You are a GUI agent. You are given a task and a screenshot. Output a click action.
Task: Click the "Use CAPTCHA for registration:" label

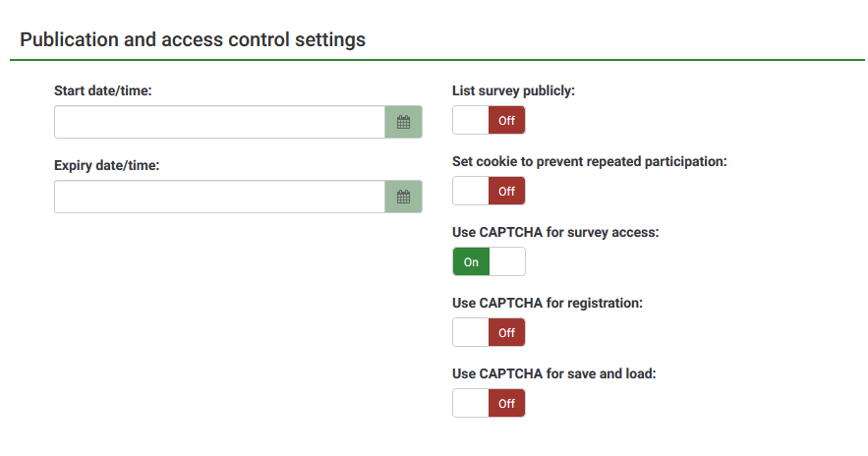tap(547, 304)
